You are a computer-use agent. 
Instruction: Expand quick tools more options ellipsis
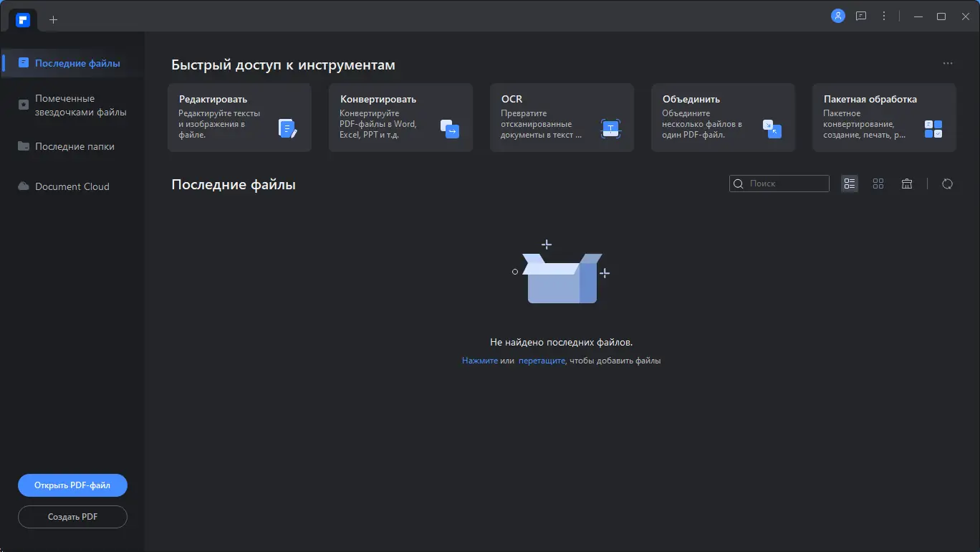click(x=948, y=64)
